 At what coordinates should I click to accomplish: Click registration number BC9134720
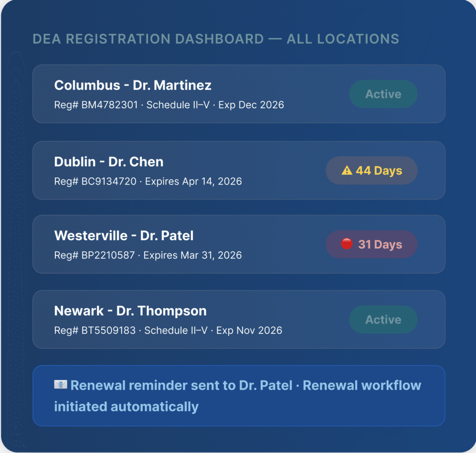tap(109, 181)
